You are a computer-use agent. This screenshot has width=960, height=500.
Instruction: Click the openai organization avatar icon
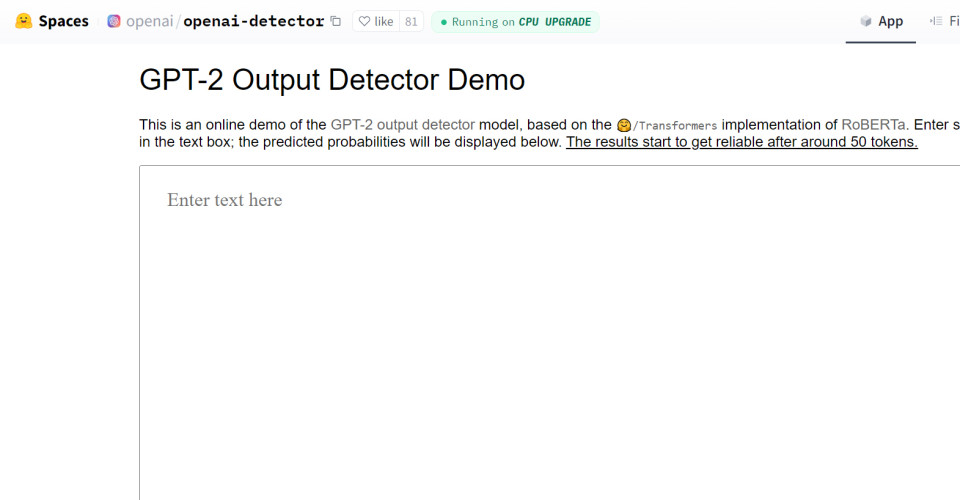114,21
